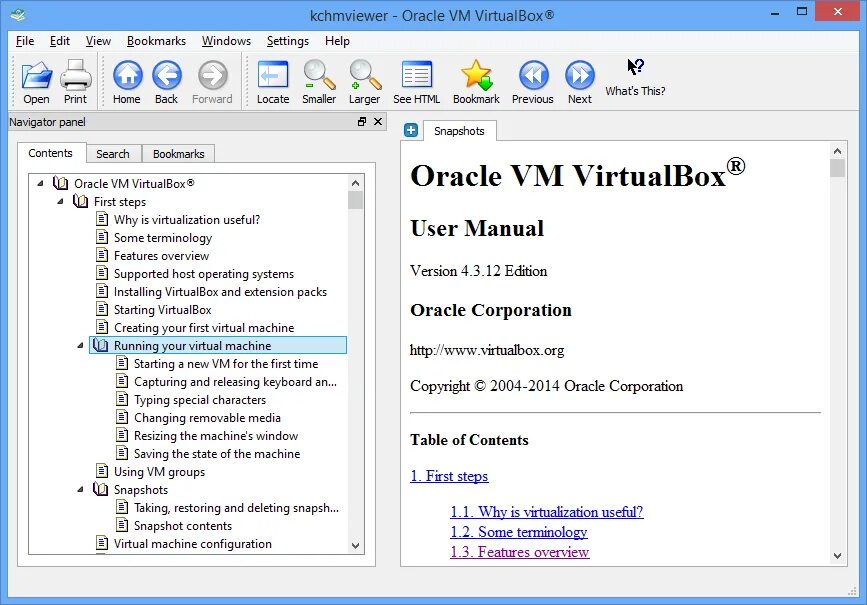This screenshot has height=605, width=867.
Task: Open link 1.2 Some terminology
Action: pos(519,532)
